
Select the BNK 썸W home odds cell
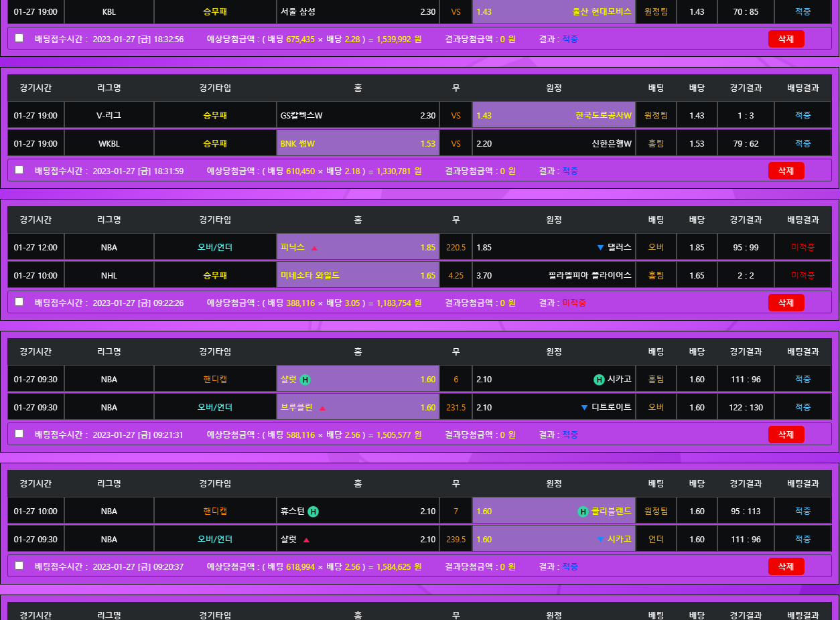(x=358, y=143)
